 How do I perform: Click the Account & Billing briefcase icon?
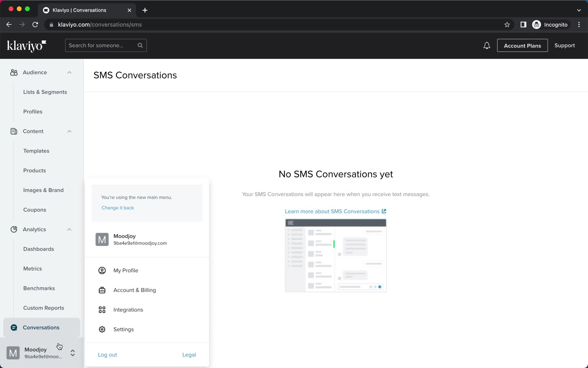coord(102,290)
